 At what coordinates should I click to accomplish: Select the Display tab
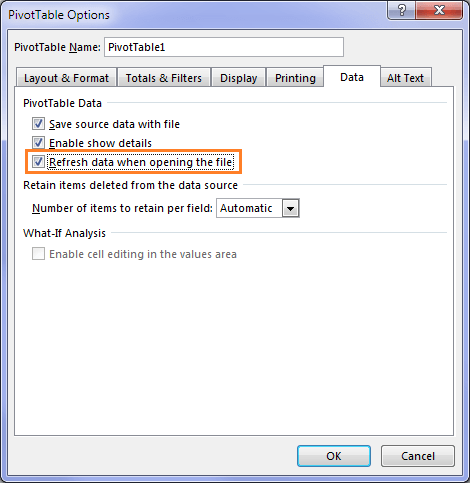[239, 78]
